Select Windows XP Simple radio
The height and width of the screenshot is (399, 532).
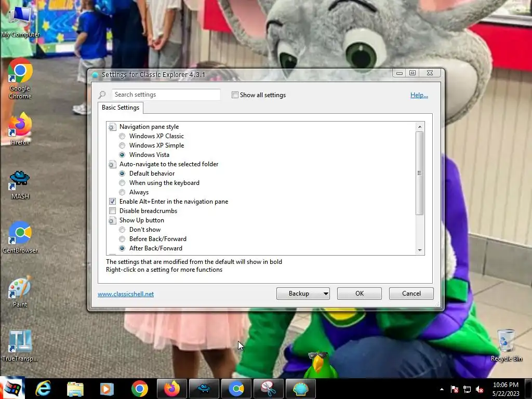(122, 145)
